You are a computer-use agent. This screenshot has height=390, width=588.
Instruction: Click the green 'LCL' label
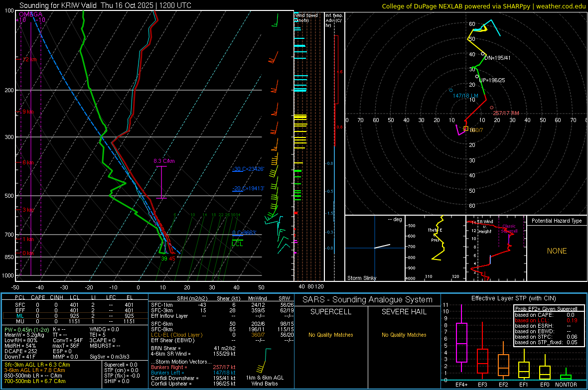point(237,244)
